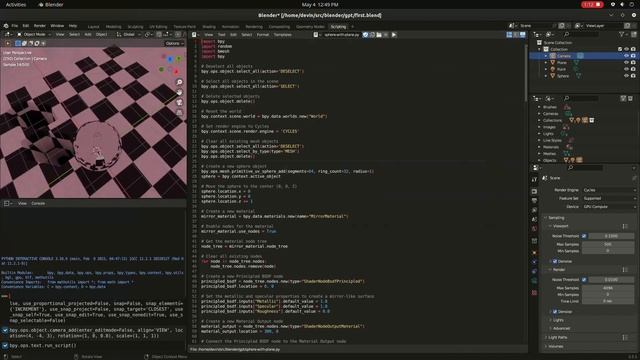Open the File menu

tap(15, 26)
